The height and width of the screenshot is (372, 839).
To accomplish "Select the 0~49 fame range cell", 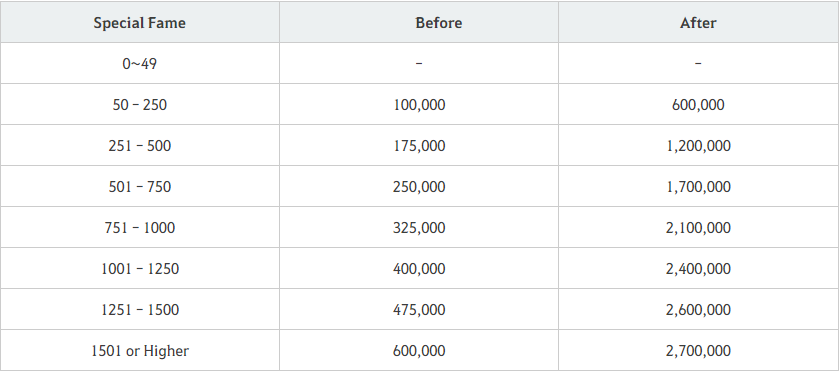I will click(140, 63).
